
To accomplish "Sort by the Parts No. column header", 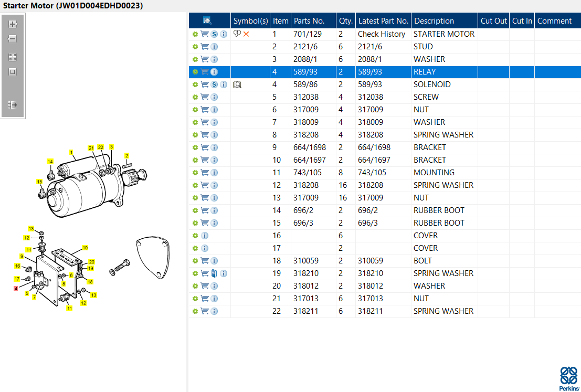I will (x=309, y=21).
